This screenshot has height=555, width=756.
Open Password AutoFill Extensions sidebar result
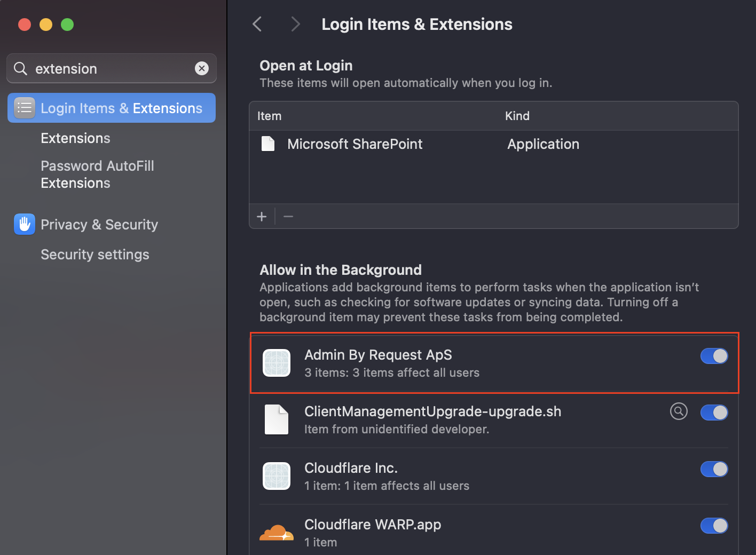(x=97, y=175)
